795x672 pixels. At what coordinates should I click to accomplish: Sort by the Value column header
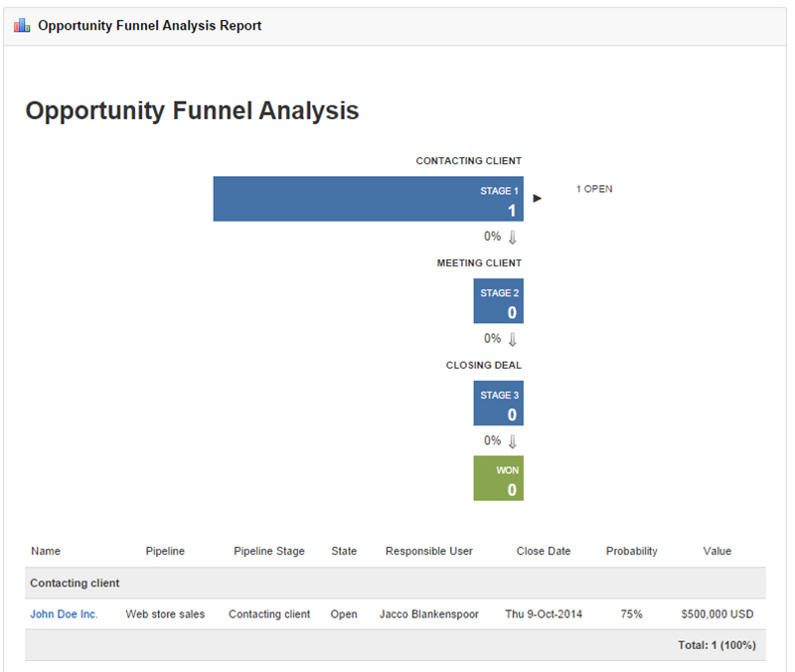point(716,551)
